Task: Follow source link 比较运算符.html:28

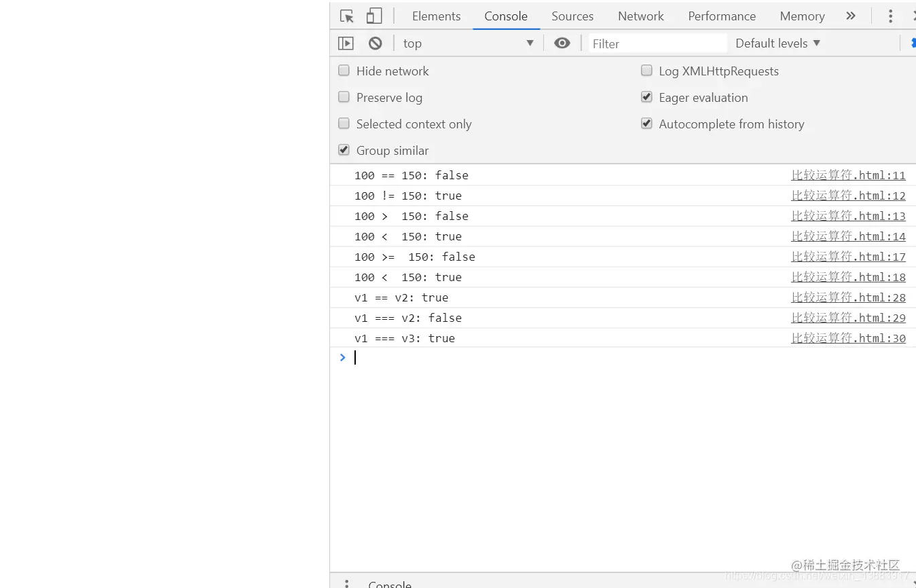Action: (848, 297)
